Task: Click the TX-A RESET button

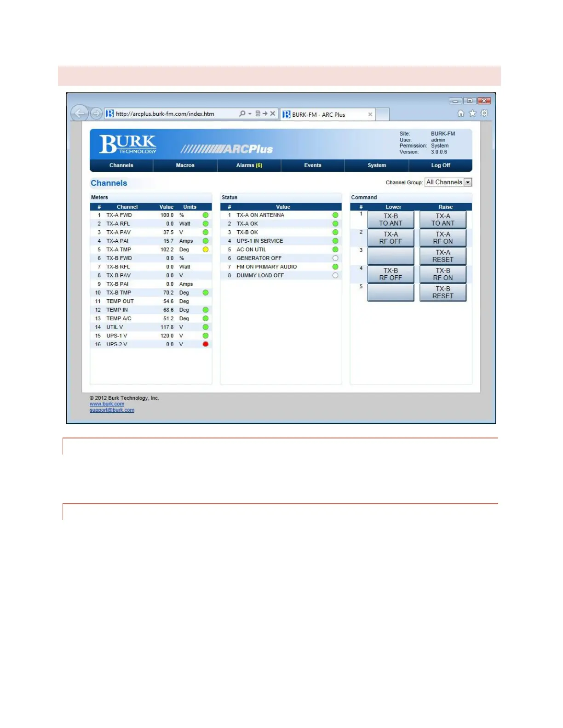Action: [x=443, y=256]
